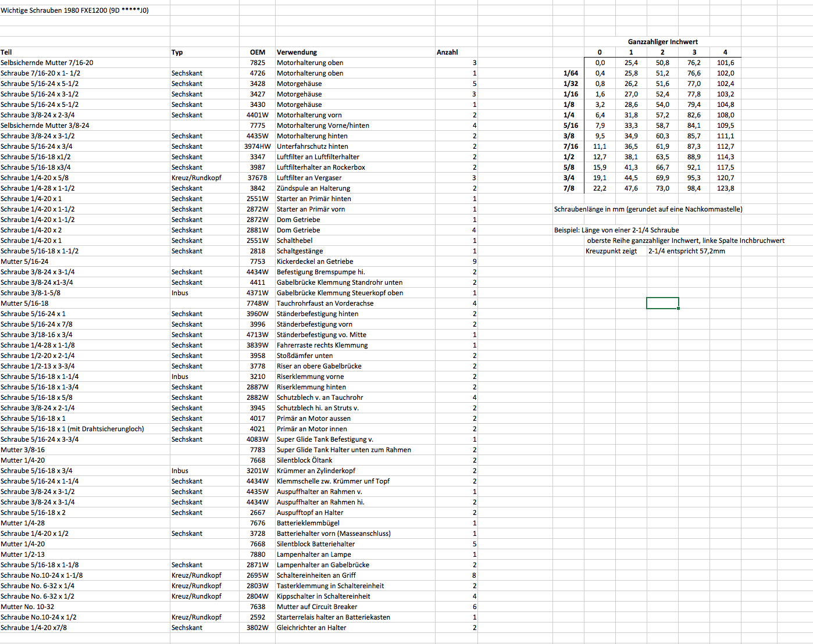Select the 'Selbsichernde Mutter 7/16-20' cell
Screen dimensions: 813x644
pyautogui.click(x=47, y=63)
